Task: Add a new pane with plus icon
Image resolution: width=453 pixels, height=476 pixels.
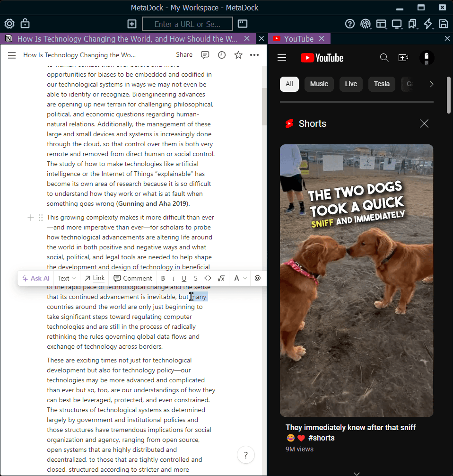Action: pos(131,24)
